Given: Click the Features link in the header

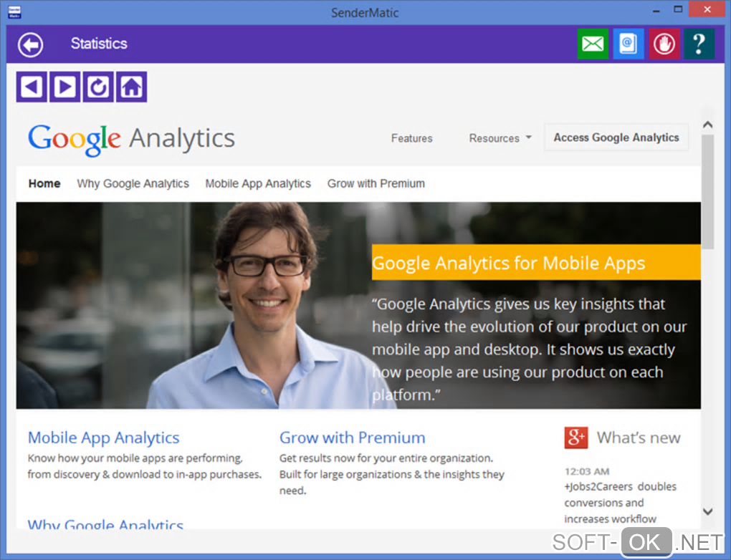Looking at the screenshot, I should 411,138.
